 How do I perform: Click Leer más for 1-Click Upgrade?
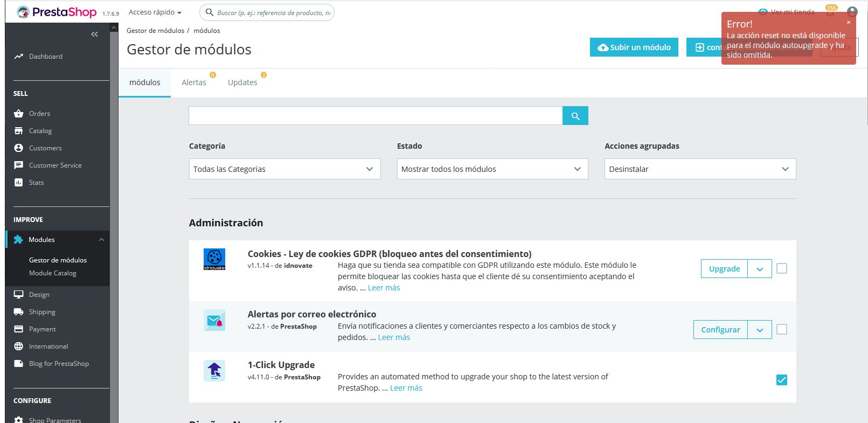pos(406,388)
